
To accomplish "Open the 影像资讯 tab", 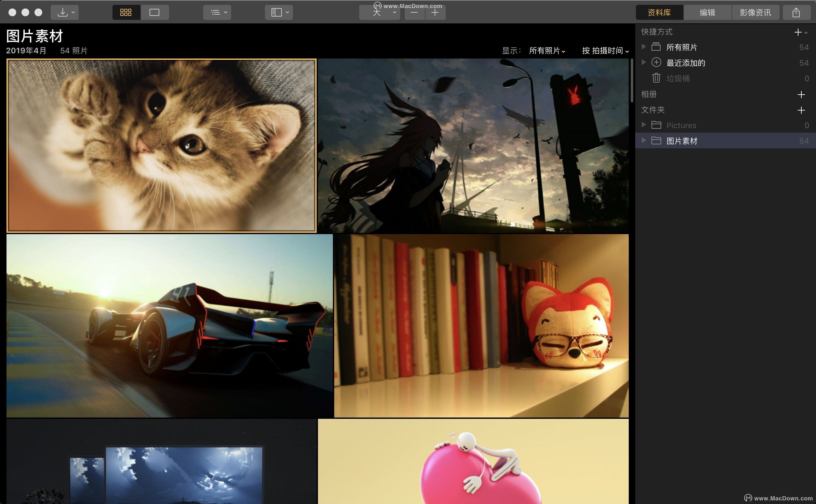I will pos(755,12).
